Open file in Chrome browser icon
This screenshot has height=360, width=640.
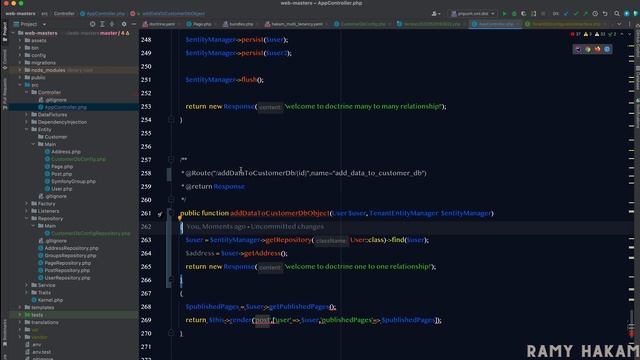588,49
